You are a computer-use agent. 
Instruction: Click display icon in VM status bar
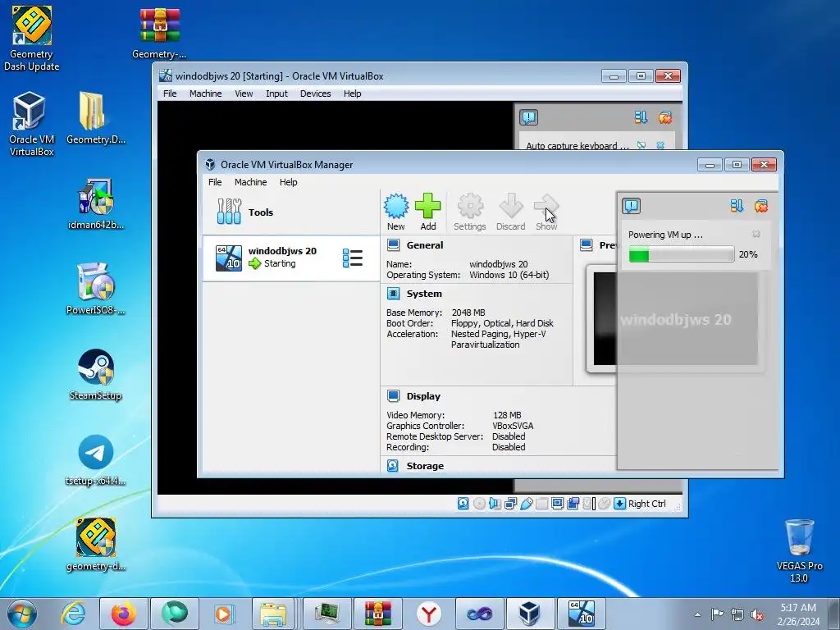click(x=557, y=504)
